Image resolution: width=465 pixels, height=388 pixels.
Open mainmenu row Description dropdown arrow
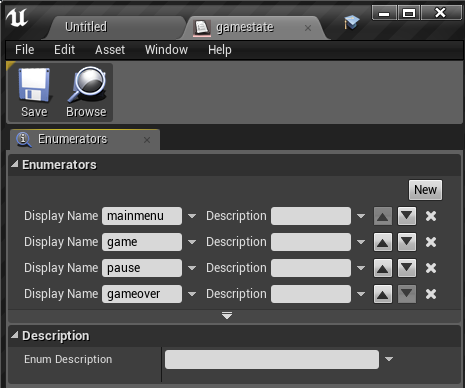point(361,216)
